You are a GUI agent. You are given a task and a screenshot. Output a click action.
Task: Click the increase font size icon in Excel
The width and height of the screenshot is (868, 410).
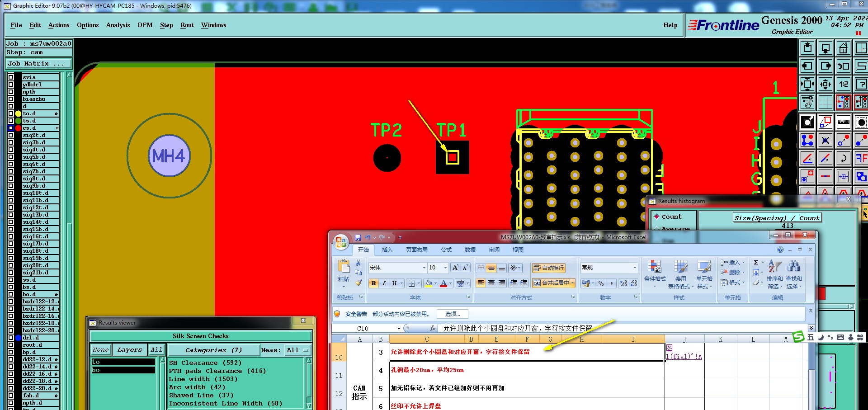coord(455,268)
